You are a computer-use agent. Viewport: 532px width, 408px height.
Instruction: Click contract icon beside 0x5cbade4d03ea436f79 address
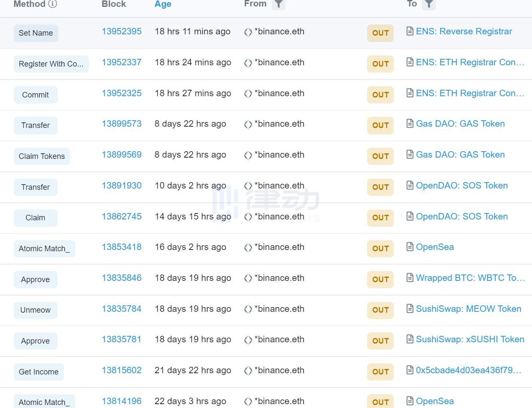410,370
